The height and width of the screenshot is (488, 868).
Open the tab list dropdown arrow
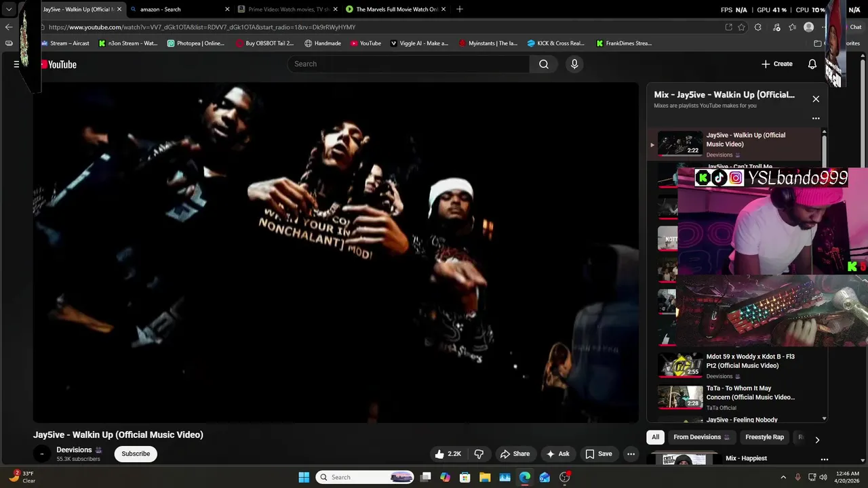(x=9, y=9)
